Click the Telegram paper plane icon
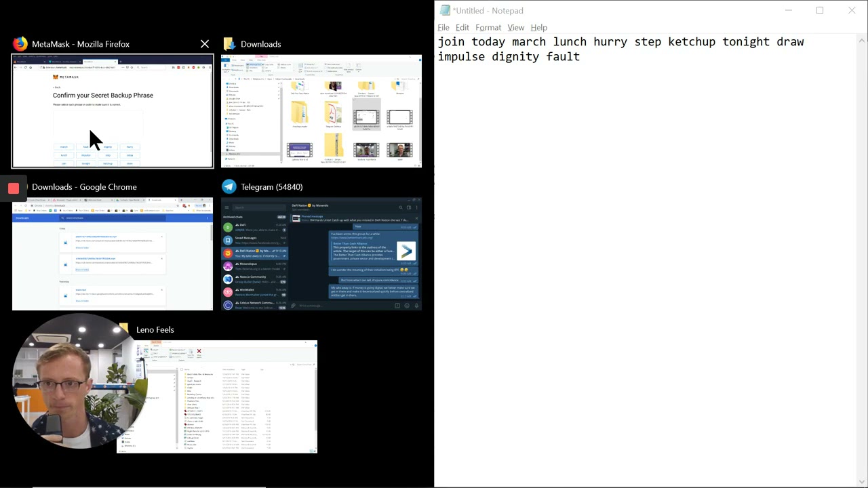The width and height of the screenshot is (868, 488). coord(229,187)
